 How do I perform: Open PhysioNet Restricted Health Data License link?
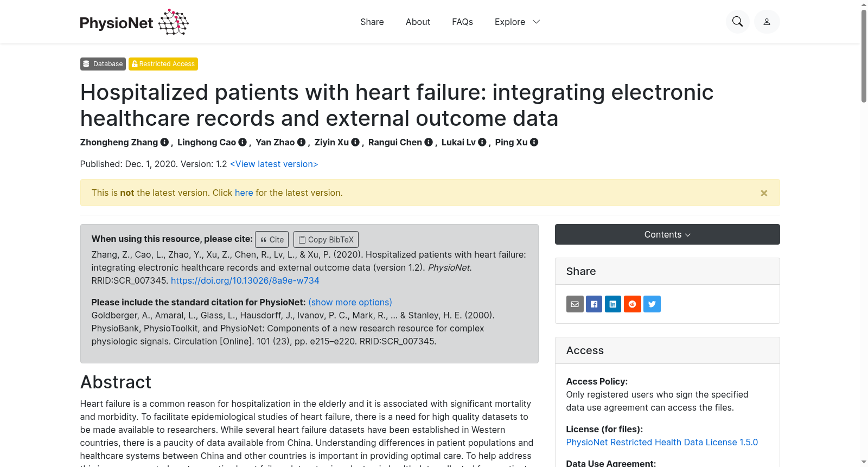[662, 442]
